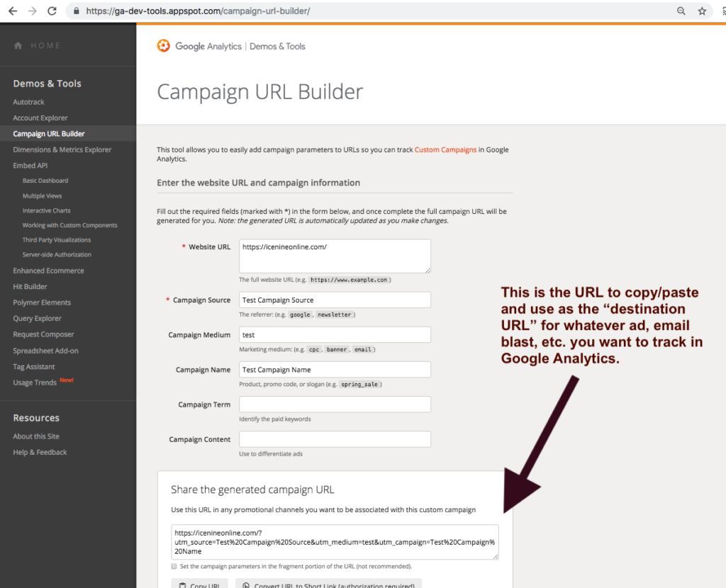Click into the Campaign Medium field

click(x=335, y=334)
